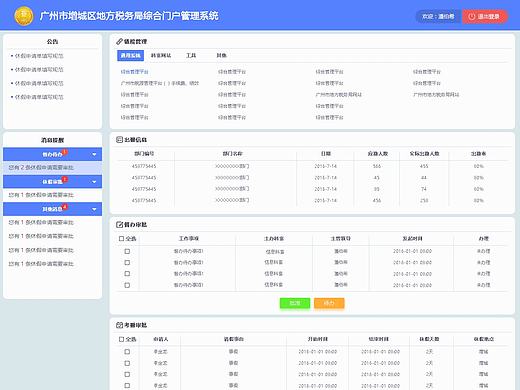Click the 主管领导 column header
Screen dimensions: 520x390
[341, 239]
